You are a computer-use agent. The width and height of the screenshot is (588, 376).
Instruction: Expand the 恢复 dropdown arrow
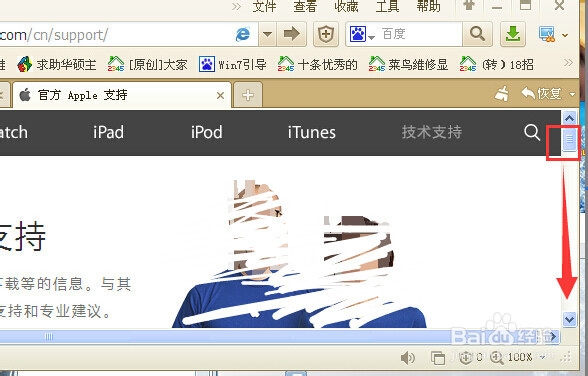[572, 94]
